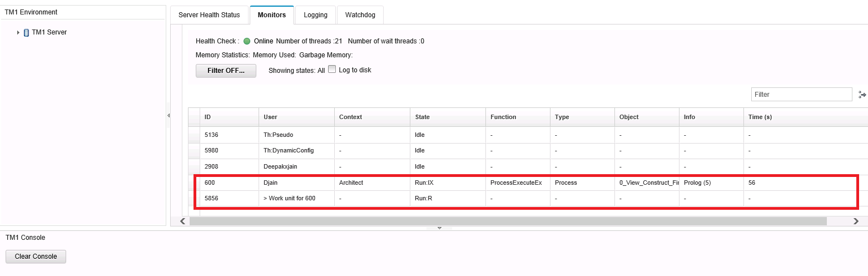Select thread ID 5980 cell
The width and height of the screenshot is (868, 276).
tap(230, 151)
